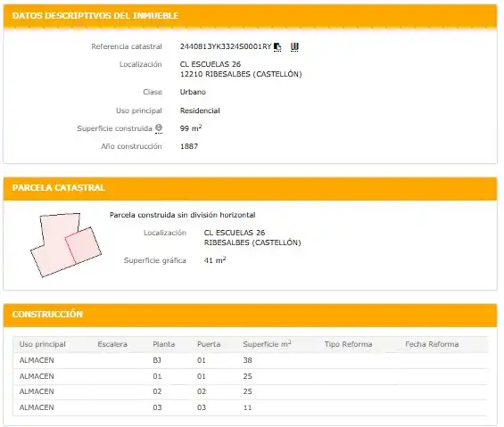
Task: Collapse the Parcela Catastral section header
Action: [250, 188]
